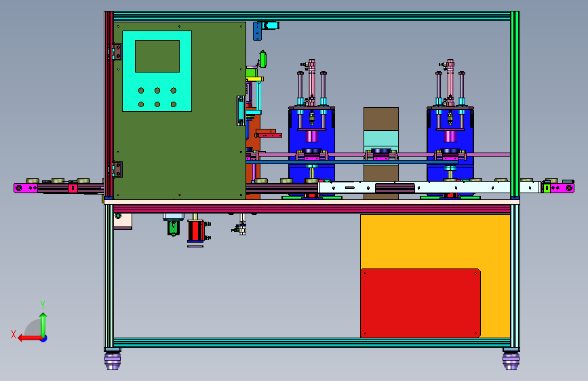588x381 pixels.
Task: Pick the green right vertical frame post
Action: point(515,104)
